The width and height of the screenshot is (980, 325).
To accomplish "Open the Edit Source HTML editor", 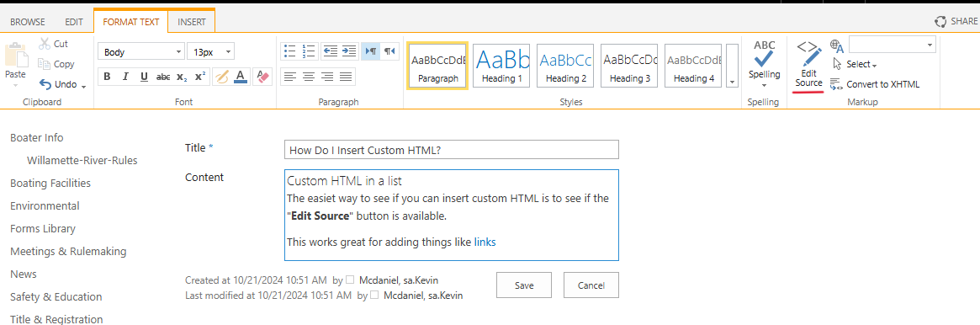I will 808,64.
